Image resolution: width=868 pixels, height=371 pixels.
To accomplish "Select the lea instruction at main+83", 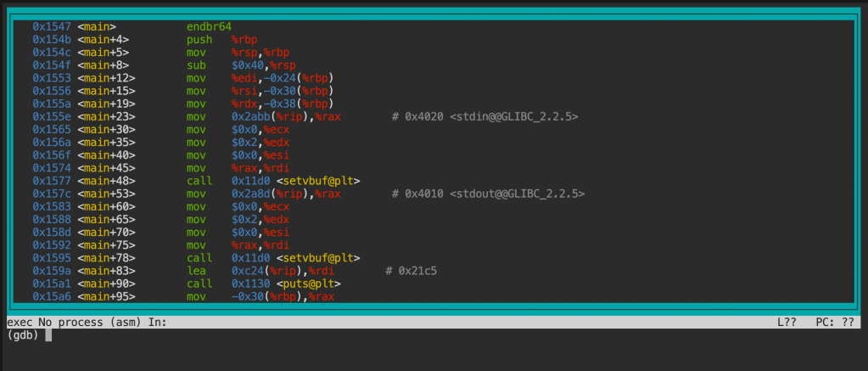I will coord(196,271).
